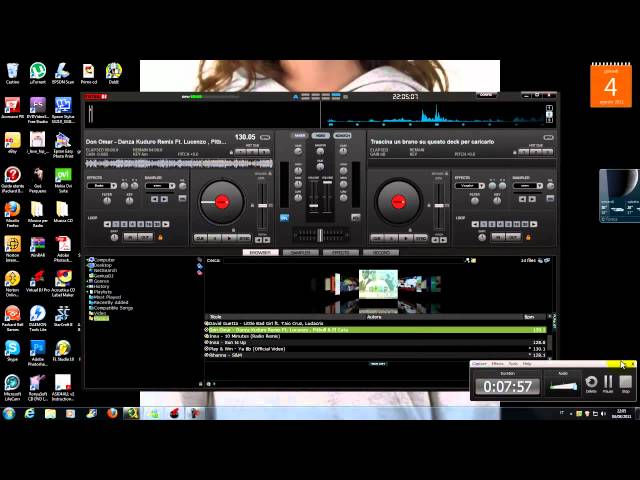
Task: Click the left deck red jog wheel
Action: click(222, 202)
